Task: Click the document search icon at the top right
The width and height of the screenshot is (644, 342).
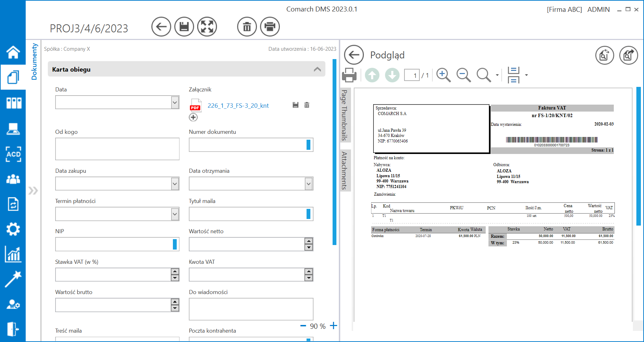Action: pos(605,55)
